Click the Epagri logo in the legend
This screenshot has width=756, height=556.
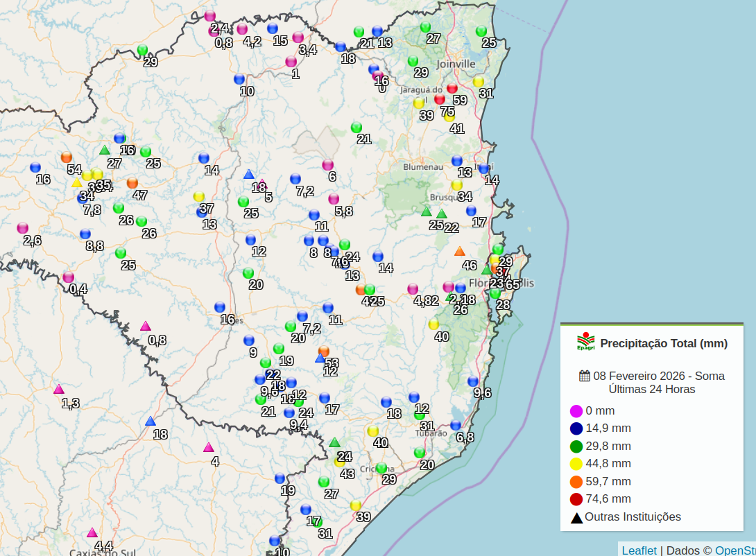[x=586, y=342]
